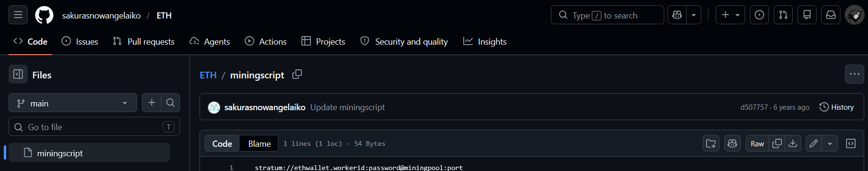Open Copilot chat from the header

coord(677,15)
